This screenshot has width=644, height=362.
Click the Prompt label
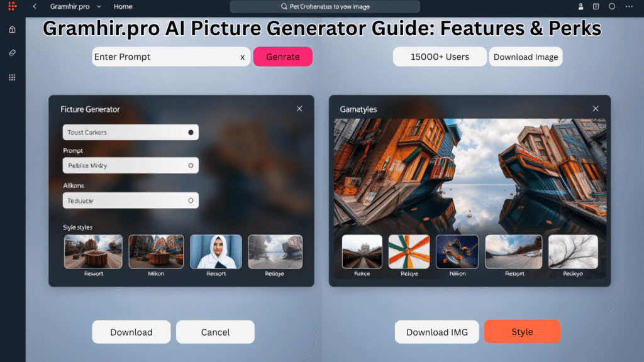(73, 151)
